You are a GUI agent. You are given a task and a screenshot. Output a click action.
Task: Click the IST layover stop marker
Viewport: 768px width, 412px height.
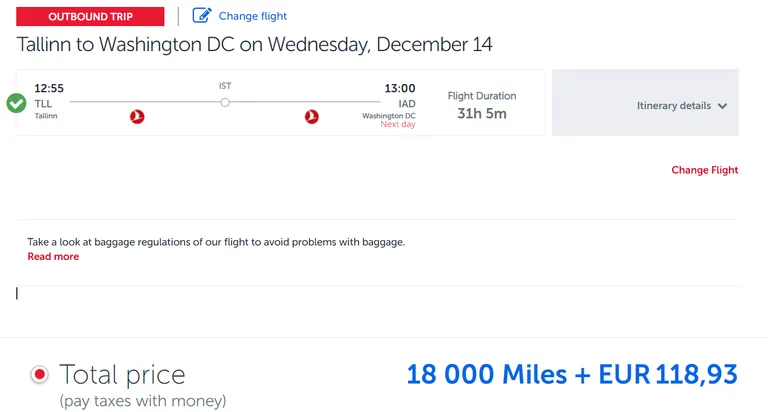tap(225, 102)
